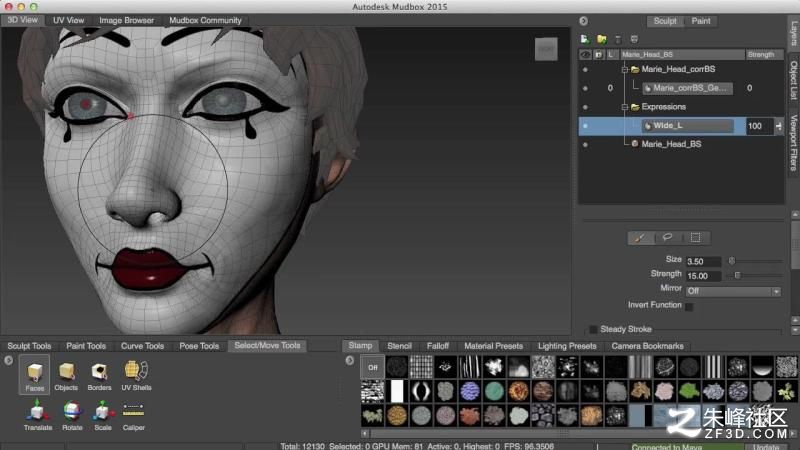Switch to the UV View tab
Screen dimensions: 800x450
tap(68, 20)
